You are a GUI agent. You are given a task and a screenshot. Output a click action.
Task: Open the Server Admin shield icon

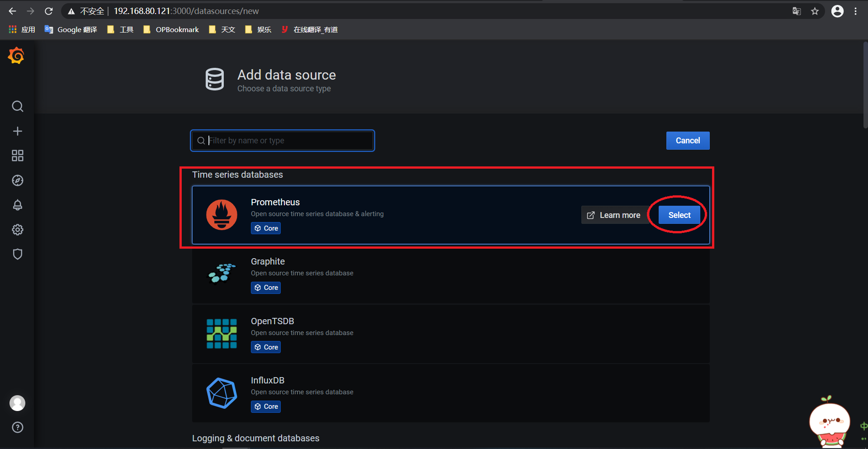coord(18,254)
